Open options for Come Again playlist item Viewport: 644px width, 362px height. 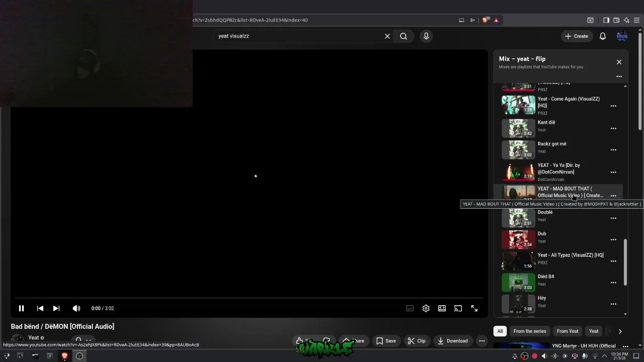point(613,106)
